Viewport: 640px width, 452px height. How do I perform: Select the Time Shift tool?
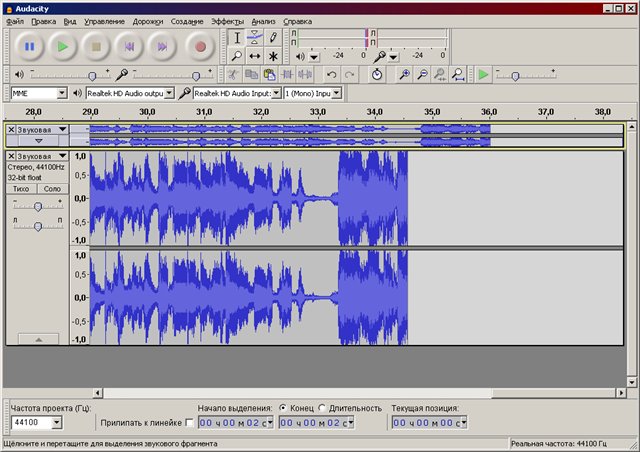click(254, 57)
